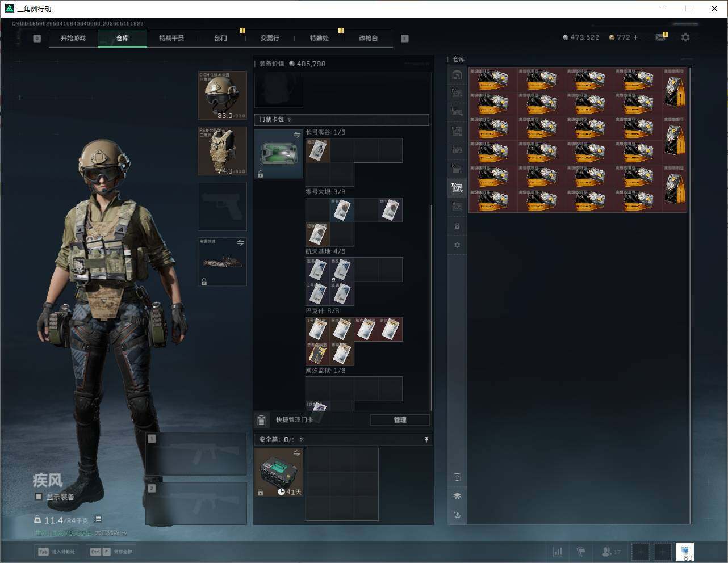Open the 开始游戏 tab

tap(73, 38)
